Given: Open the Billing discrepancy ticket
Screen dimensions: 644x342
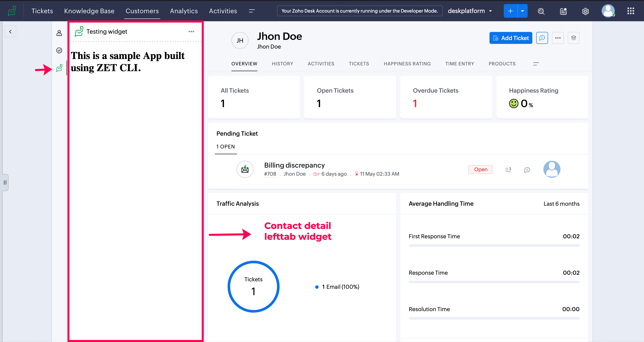Looking at the screenshot, I should point(294,165).
